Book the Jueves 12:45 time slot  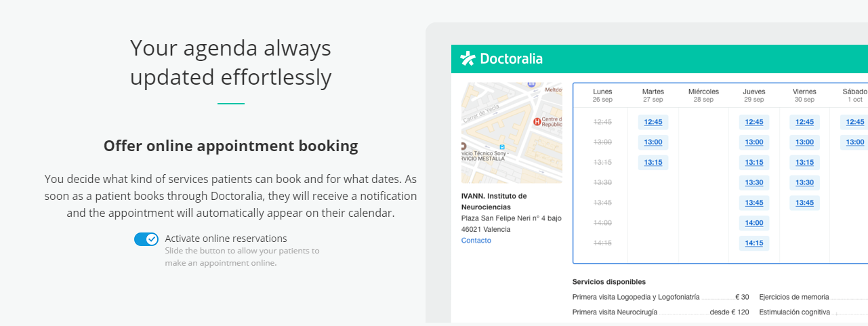click(754, 122)
